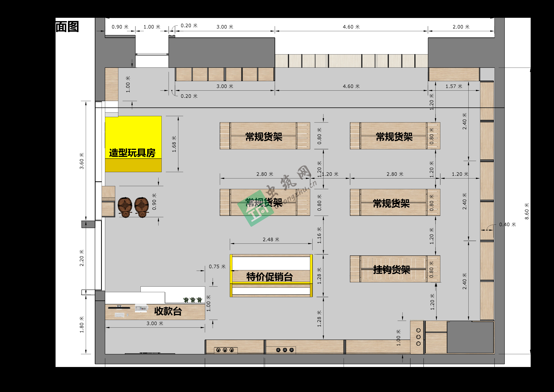
Task: Click the three vertical circles near the bottom-right cabinet
Action: [418, 337]
